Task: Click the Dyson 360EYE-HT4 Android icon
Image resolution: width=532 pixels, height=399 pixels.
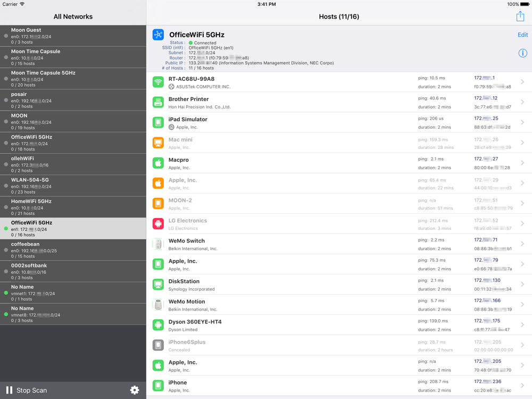Action: 158,325
